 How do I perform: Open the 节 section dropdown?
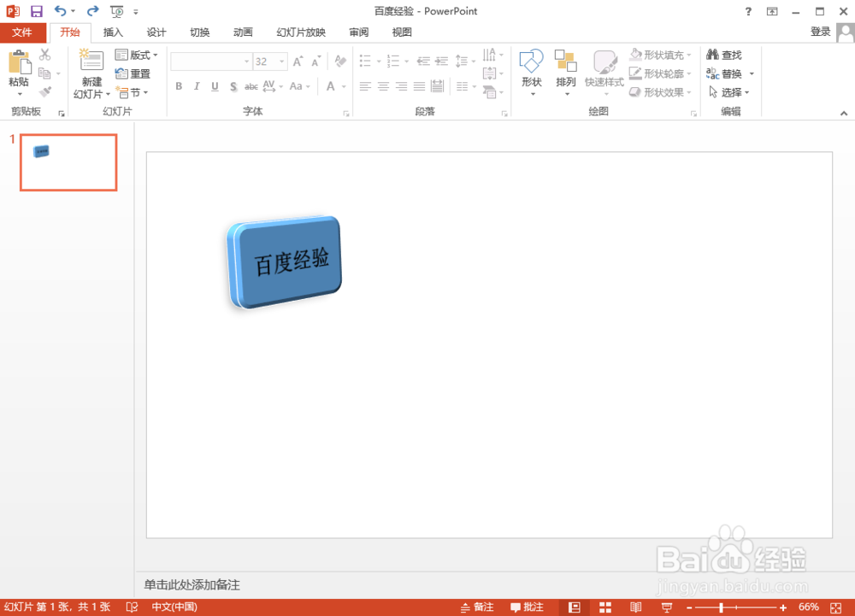pos(132,92)
